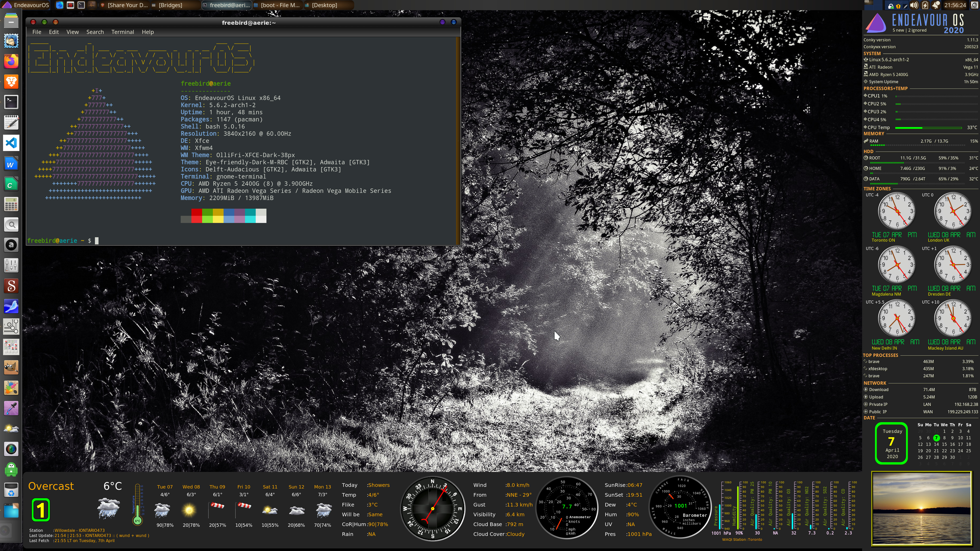
Task: Click the logout power button in panel
Action: tap(974, 5)
